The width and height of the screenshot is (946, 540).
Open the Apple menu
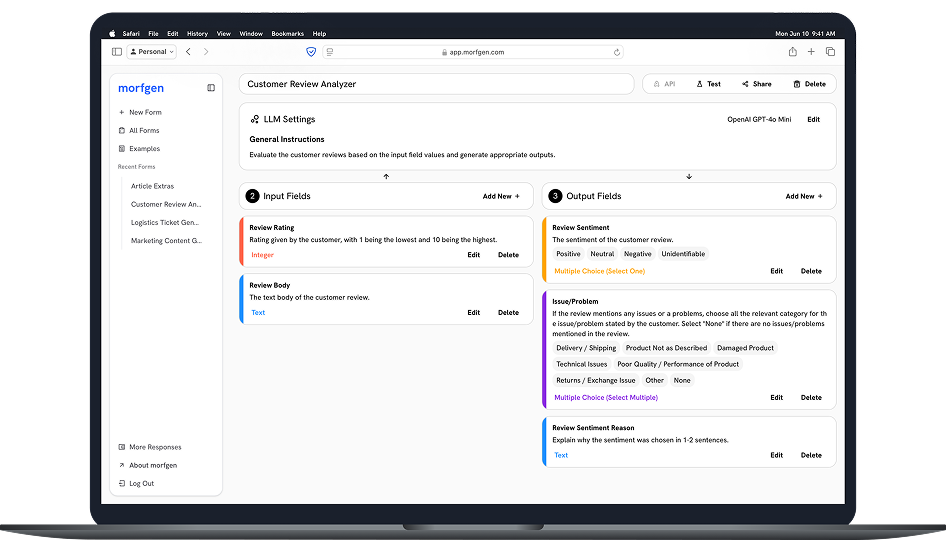pyautogui.click(x=112, y=34)
